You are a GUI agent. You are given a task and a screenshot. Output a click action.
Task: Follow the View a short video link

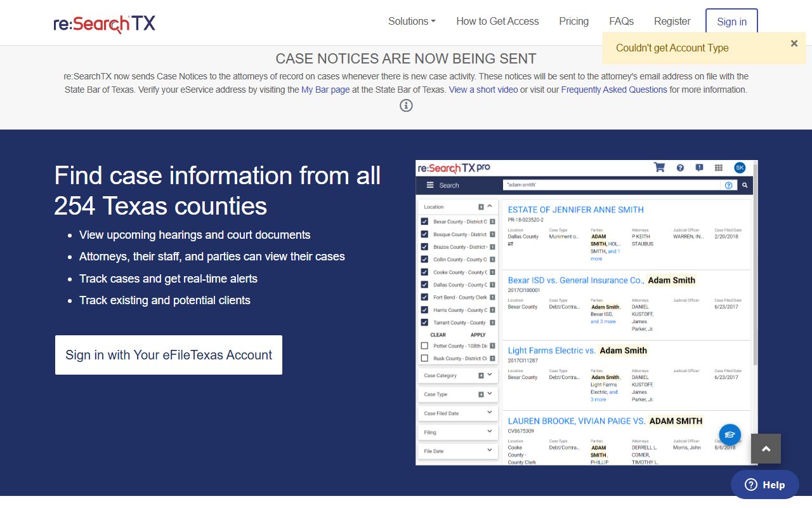[x=483, y=90]
